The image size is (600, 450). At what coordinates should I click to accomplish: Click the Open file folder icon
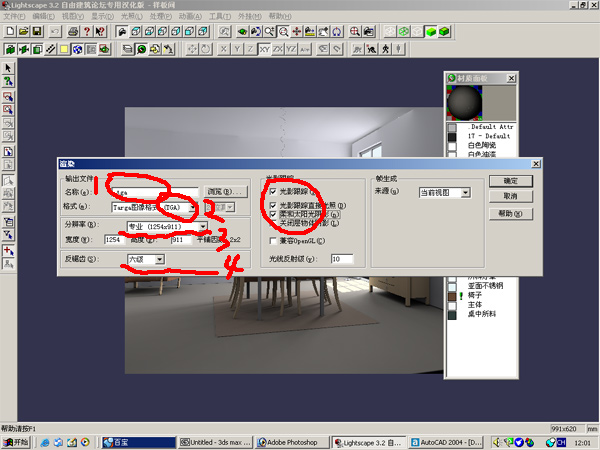click(x=24, y=32)
